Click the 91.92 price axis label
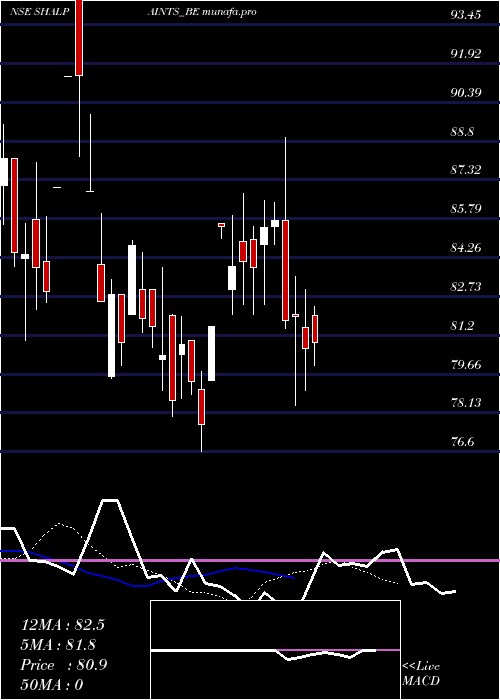This screenshot has height=700, width=500. [x=466, y=54]
